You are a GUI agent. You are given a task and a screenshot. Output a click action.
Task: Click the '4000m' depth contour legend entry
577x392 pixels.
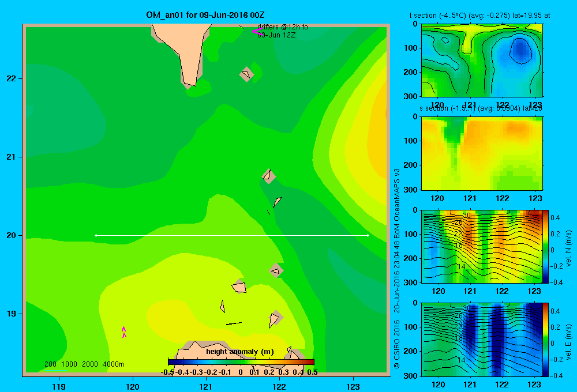(113, 364)
